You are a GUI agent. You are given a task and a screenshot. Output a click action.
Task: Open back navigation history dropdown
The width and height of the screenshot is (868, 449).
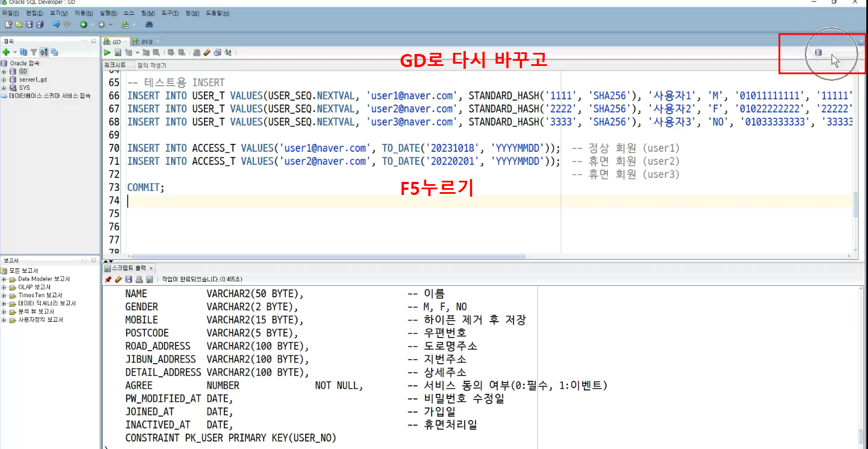pyautogui.click(x=91, y=24)
